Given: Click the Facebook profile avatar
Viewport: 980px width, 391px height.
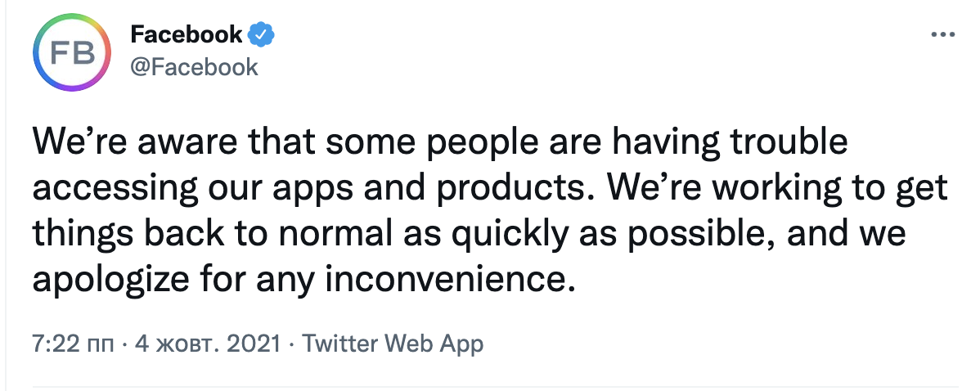Looking at the screenshot, I should pos(72,54).
